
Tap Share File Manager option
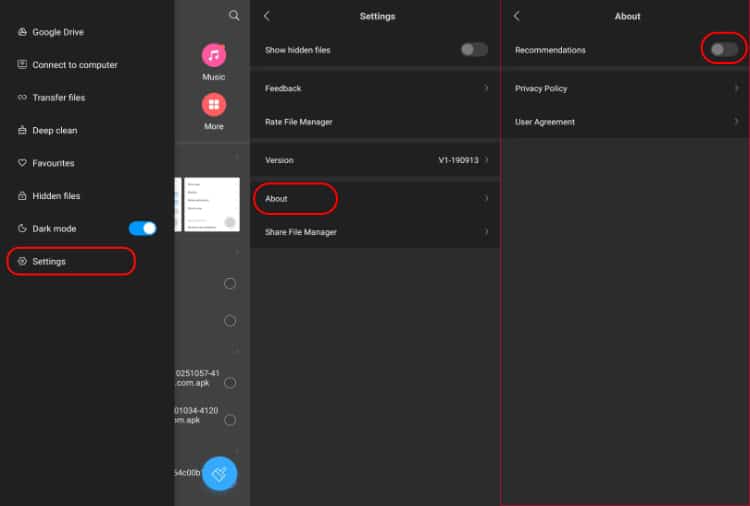300,232
